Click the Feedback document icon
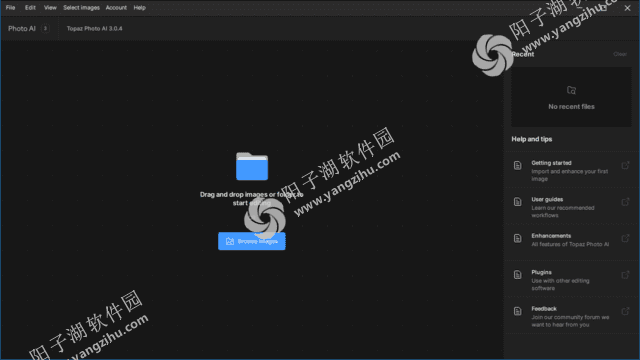This screenshot has height=360, width=640. pyautogui.click(x=518, y=311)
